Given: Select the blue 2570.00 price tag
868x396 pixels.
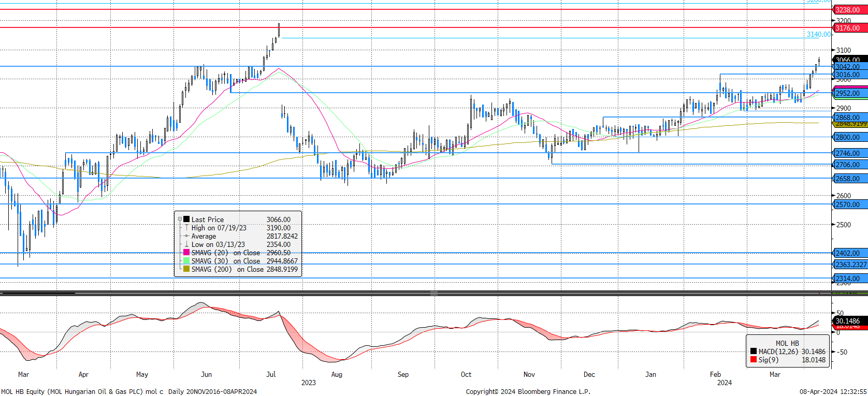Looking at the screenshot, I should pos(850,204).
